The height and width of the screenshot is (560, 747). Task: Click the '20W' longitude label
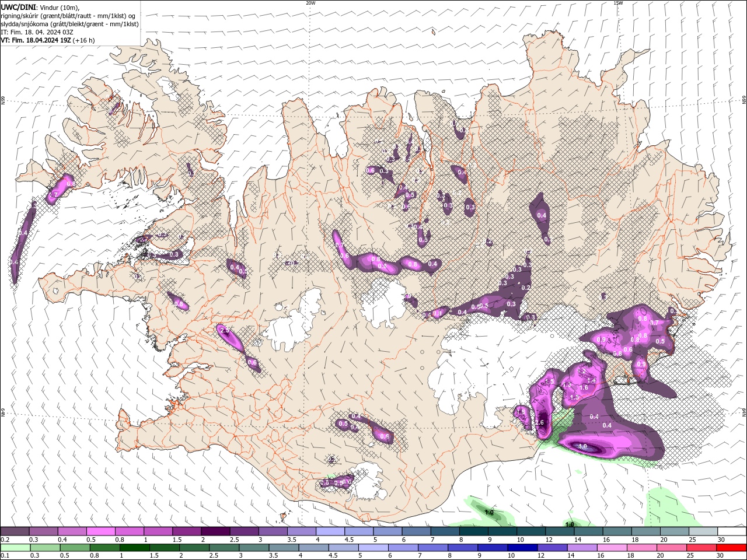click(x=310, y=3)
